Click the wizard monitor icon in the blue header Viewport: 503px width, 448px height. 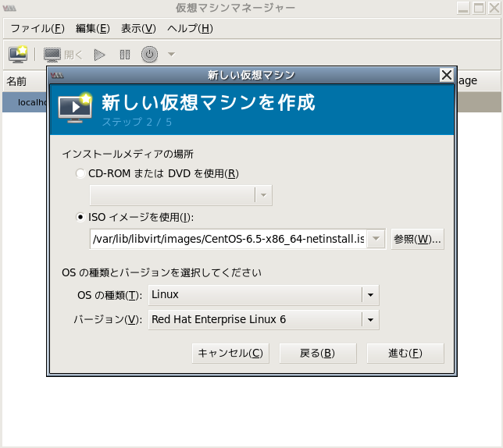pyautogui.click(x=75, y=108)
